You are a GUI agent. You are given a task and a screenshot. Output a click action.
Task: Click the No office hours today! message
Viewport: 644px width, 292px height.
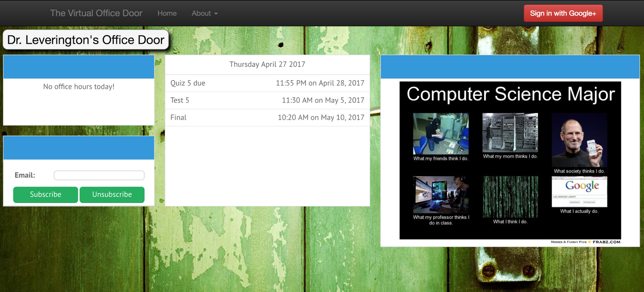(79, 87)
